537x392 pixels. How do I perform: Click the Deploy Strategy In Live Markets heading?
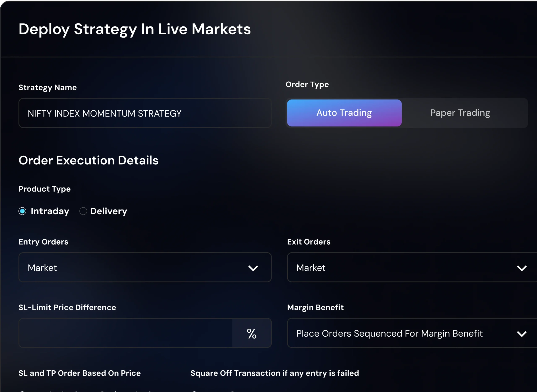(x=134, y=29)
